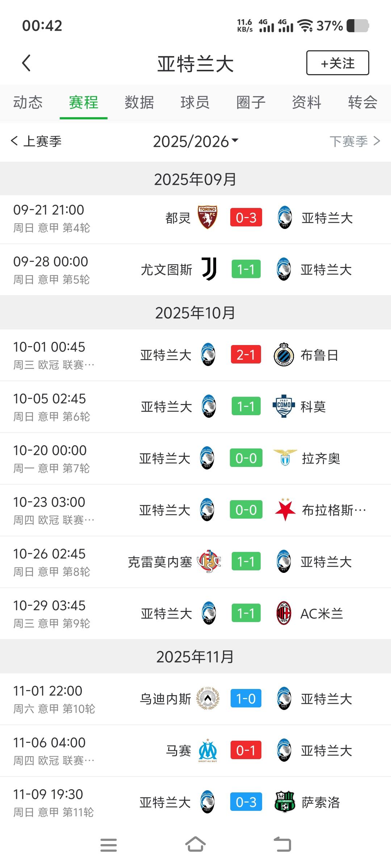Tap the blue 1-0 Udinese score
This screenshot has width=391, height=868.
(246, 698)
